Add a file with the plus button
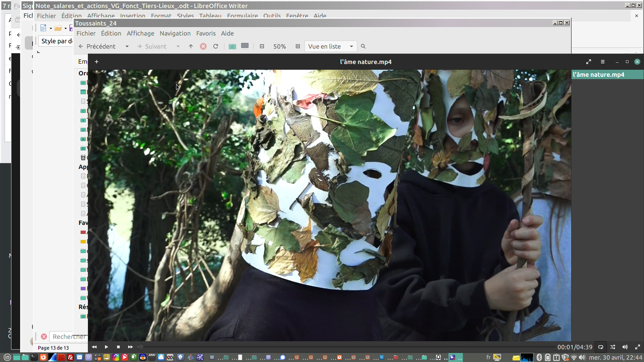 click(x=97, y=62)
